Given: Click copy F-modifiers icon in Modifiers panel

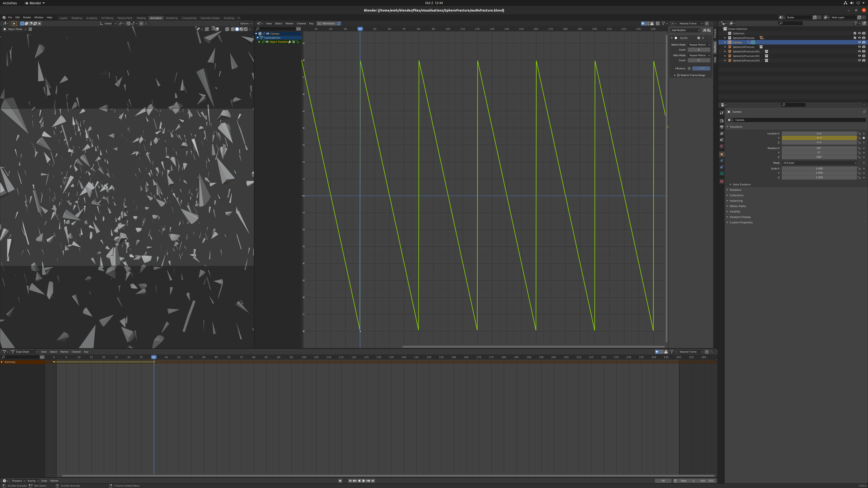Looking at the screenshot, I should coord(705,30).
